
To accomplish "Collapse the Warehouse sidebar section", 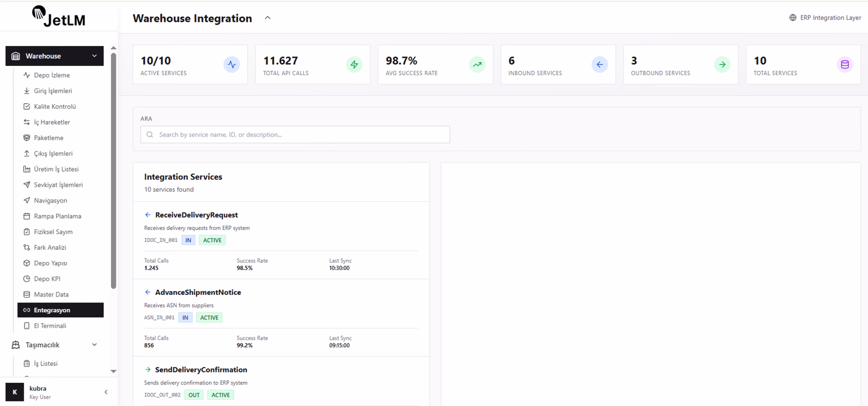I will pyautogui.click(x=94, y=56).
